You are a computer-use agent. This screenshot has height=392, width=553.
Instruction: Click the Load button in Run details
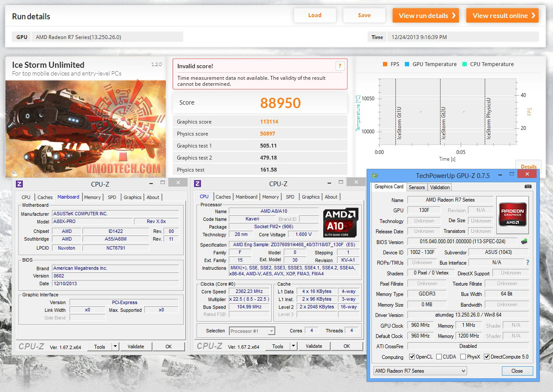(x=315, y=15)
